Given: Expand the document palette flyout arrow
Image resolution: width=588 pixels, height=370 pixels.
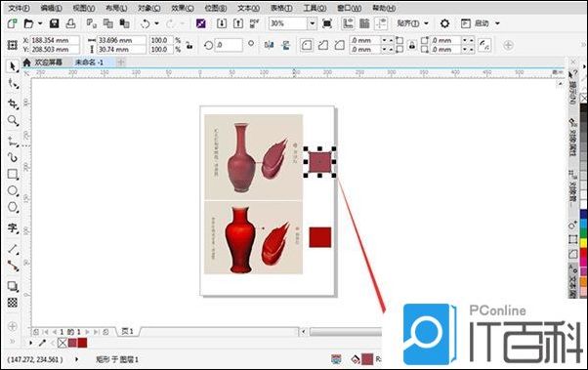Looking at the screenshot, I should 30,343.
